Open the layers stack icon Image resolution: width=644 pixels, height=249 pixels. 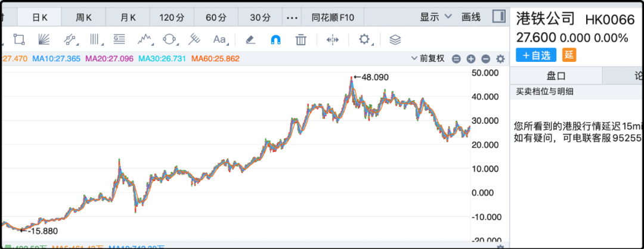[395, 40]
